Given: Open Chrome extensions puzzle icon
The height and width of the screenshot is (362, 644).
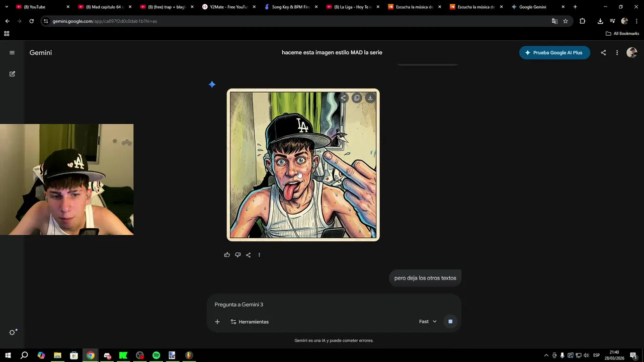Looking at the screenshot, I should click(582, 21).
